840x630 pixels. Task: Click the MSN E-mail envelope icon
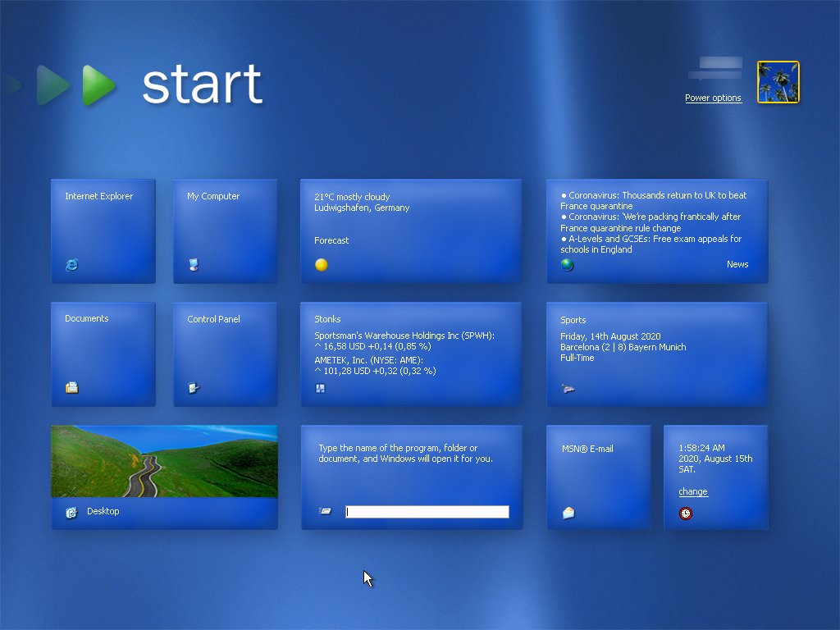coord(567,511)
